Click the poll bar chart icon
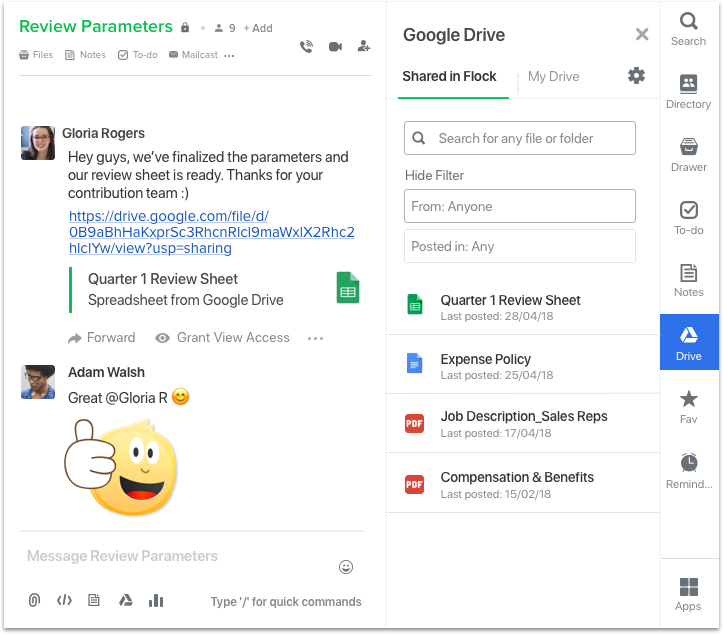The image size is (723, 634). (x=156, y=600)
